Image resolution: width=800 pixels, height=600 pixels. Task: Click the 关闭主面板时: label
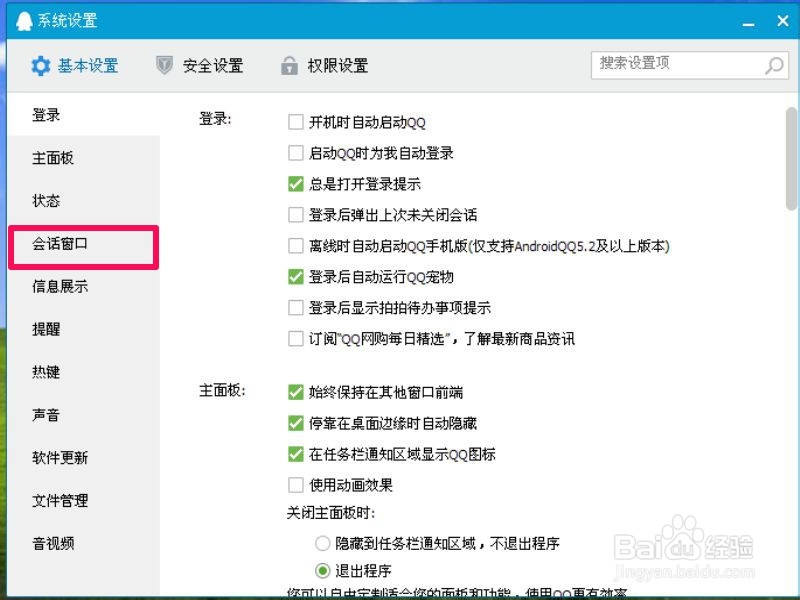(x=331, y=513)
